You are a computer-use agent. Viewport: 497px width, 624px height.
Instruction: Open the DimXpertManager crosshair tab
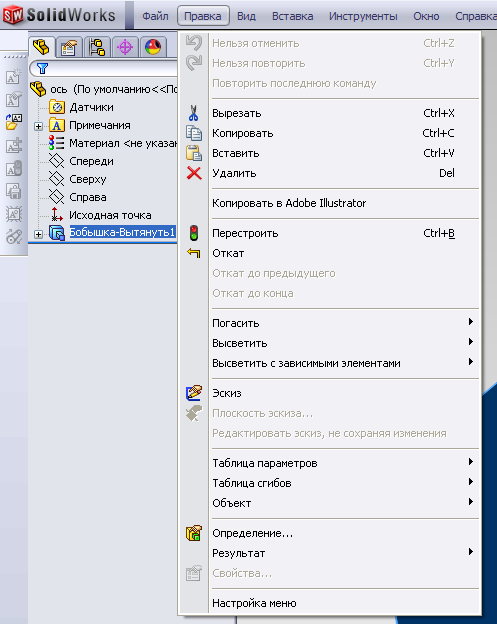(125, 47)
